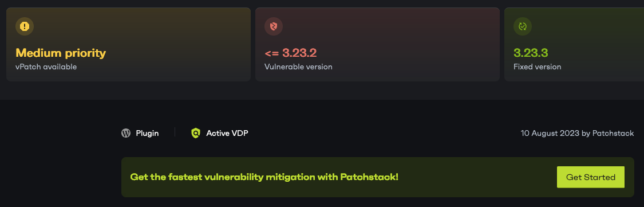Click the WordPress logo icon

click(x=126, y=134)
